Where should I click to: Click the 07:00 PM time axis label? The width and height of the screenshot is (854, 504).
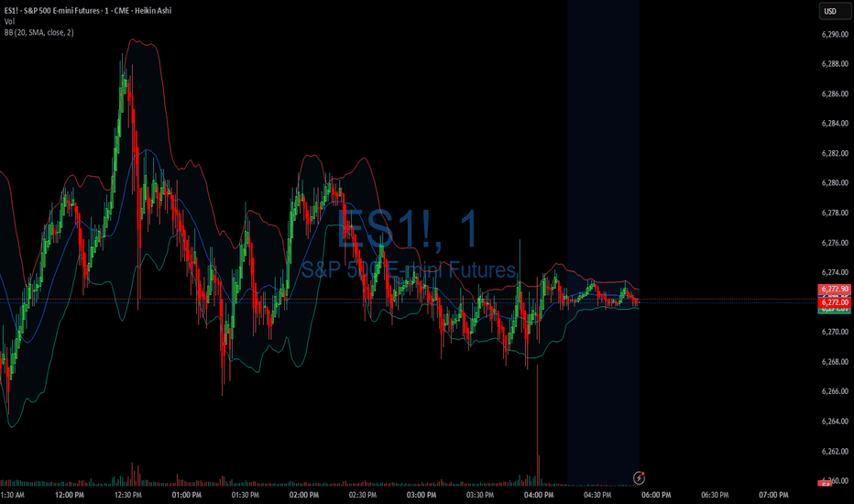[773, 495]
